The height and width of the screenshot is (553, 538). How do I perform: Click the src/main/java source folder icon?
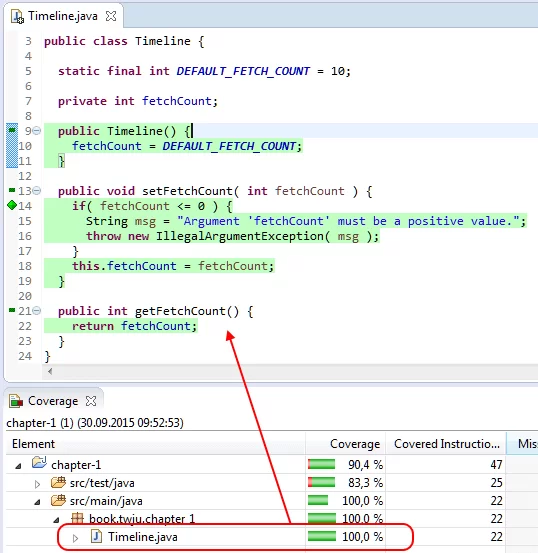(x=58, y=500)
